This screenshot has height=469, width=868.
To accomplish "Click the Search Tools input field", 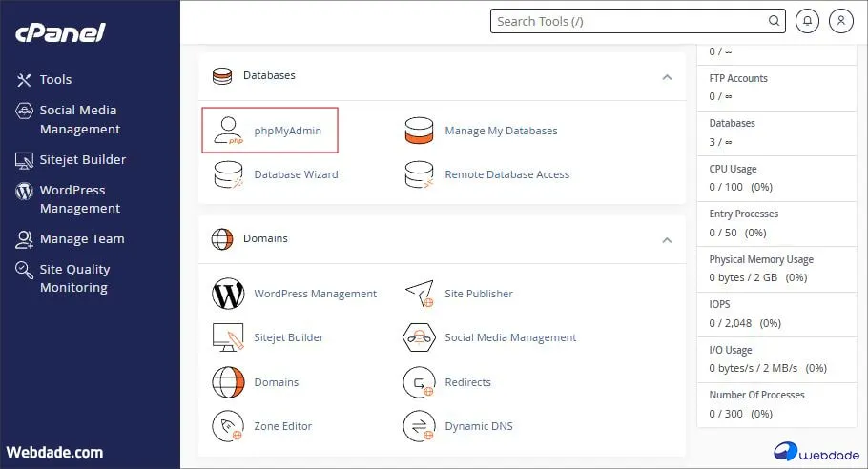I will (630, 21).
